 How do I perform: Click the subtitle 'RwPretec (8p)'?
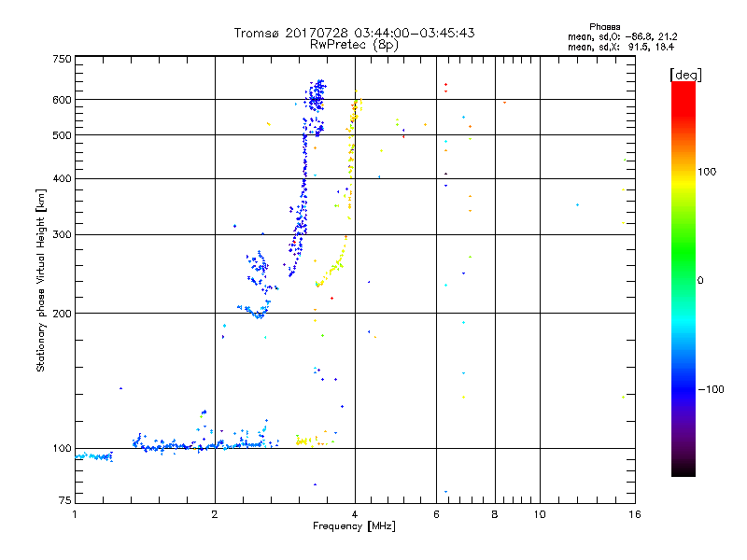click(354, 45)
